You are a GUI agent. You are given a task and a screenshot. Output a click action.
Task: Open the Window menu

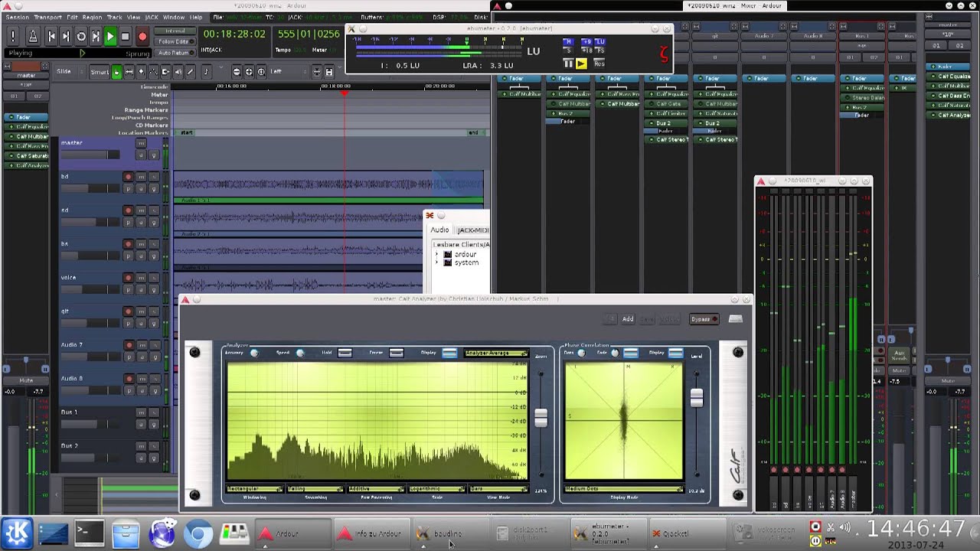click(x=174, y=17)
